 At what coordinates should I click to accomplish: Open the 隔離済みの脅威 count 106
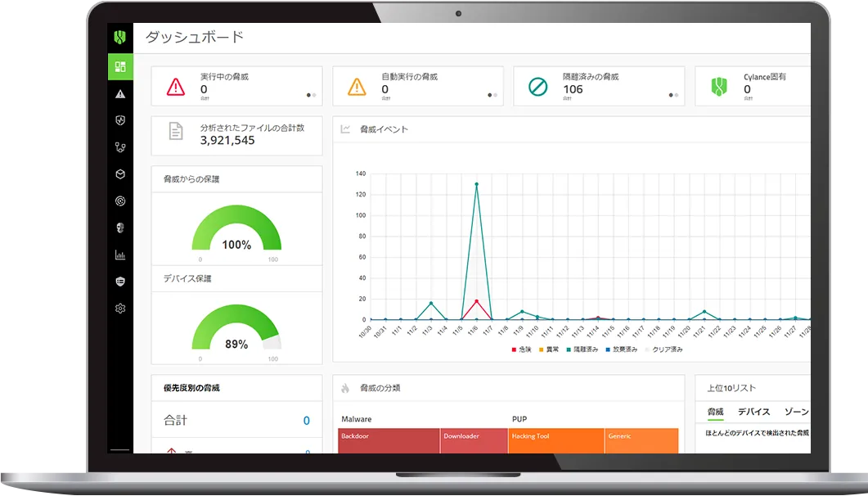point(573,89)
